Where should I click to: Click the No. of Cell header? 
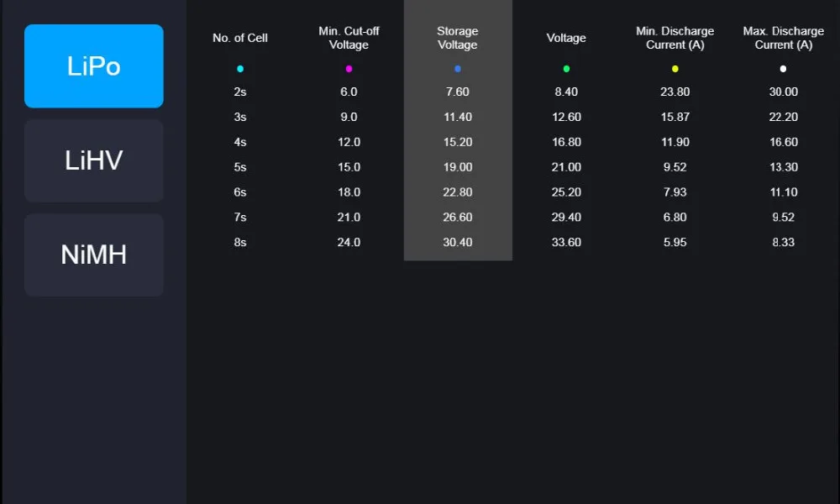[240, 38]
